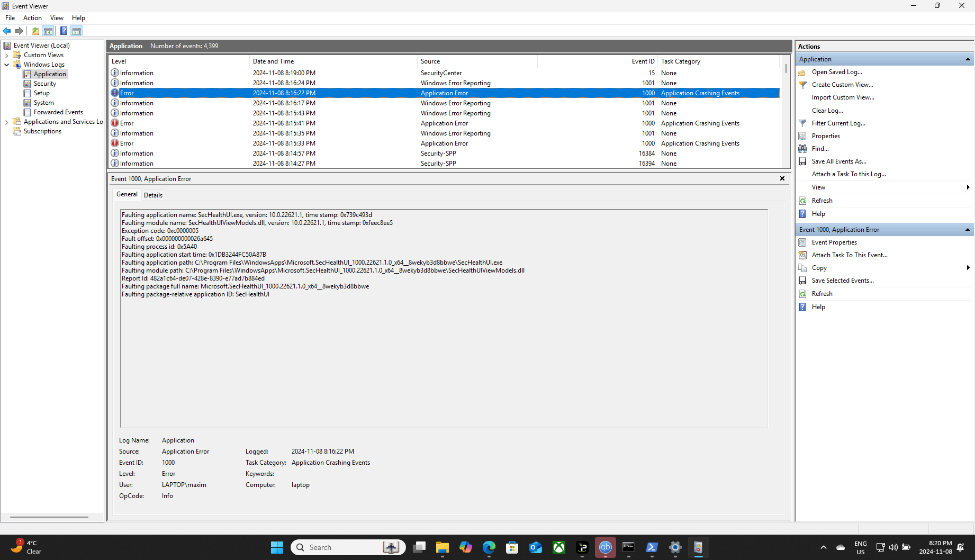The height and width of the screenshot is (560, 975).
Task: Close the event preview pane
Action: click(782, 178)
